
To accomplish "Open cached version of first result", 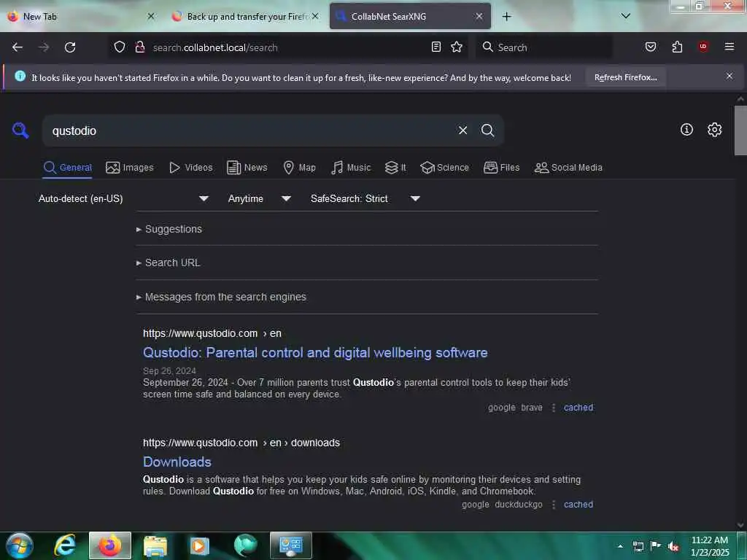I will click(x=578, y=408).
